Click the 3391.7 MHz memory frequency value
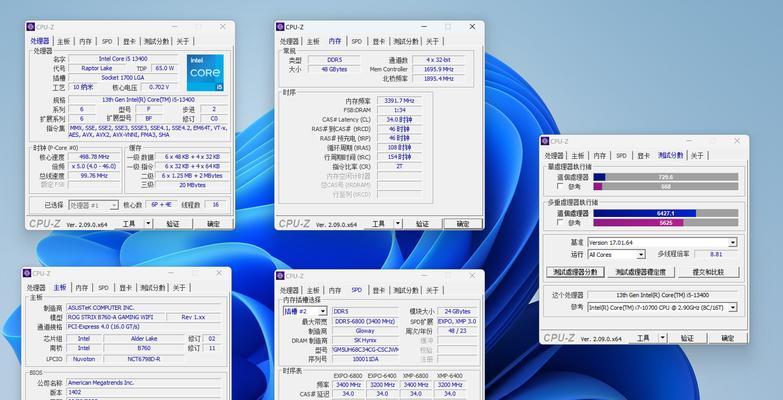Screen dimensions: 783x400 [399, 101]
